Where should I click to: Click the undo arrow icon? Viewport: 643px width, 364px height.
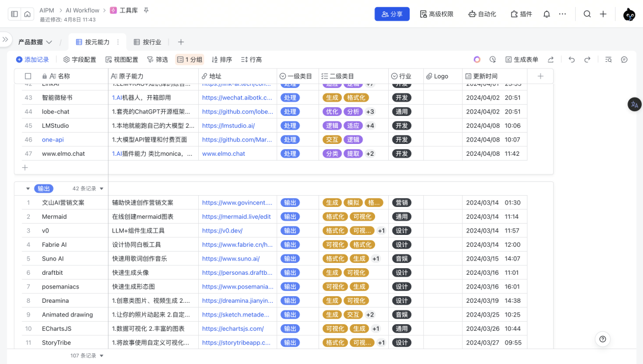pyautogui.click(x=572, y=59)
